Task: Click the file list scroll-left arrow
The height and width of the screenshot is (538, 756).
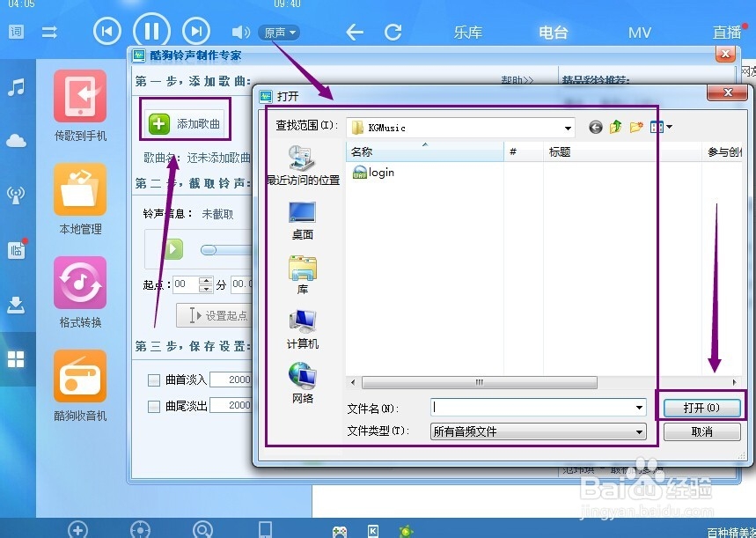Action: coord(353,382)
